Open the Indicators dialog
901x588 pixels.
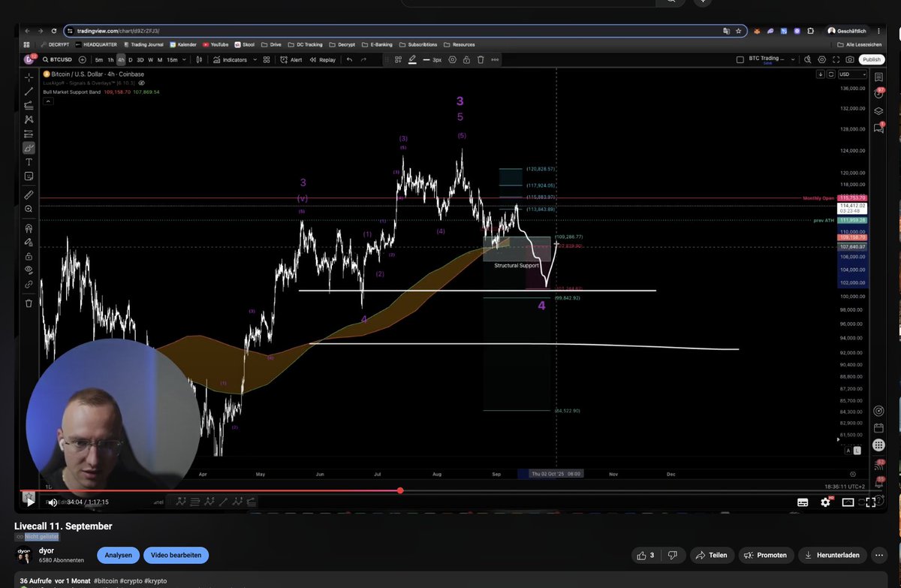(230, 59)
